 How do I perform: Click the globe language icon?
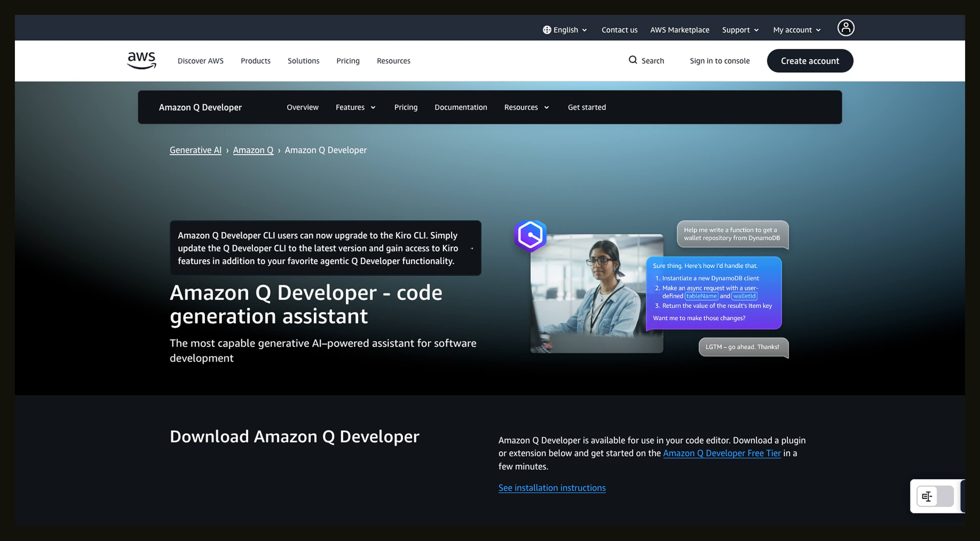pyautogui.click(x=547, y=30)
